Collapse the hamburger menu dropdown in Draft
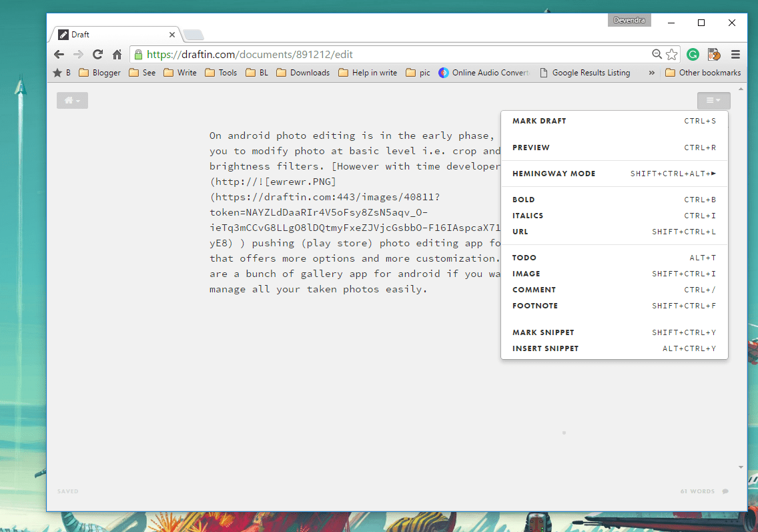The image size is (758, 532). coord(713,101)
